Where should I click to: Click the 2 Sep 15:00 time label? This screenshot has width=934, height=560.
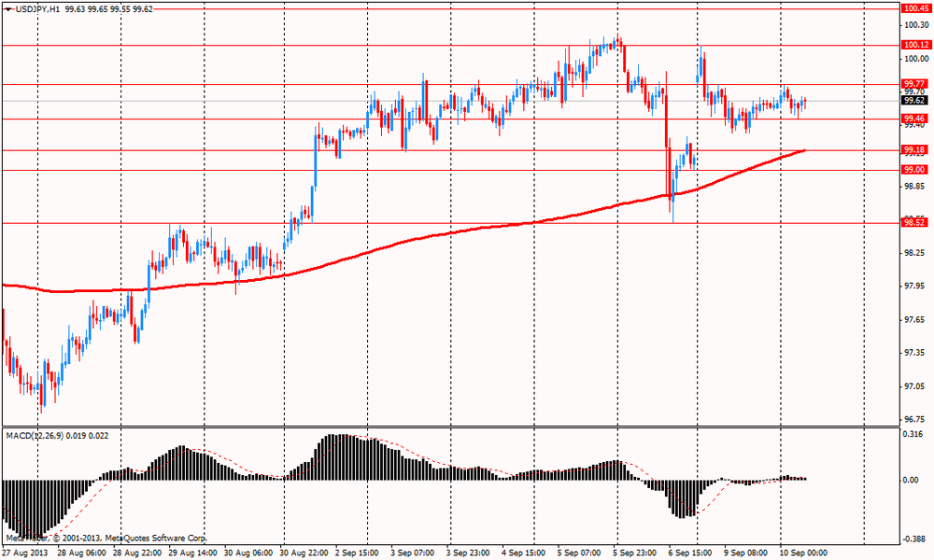(360, 553)
